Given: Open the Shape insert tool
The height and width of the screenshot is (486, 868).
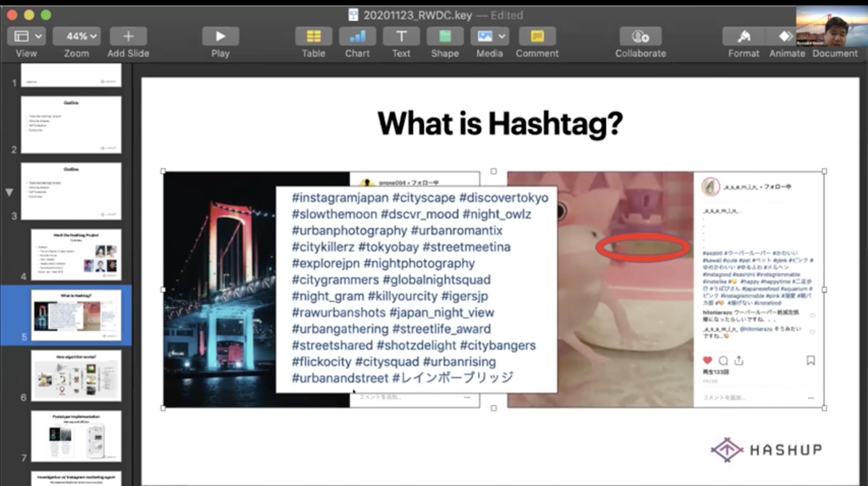Looking at the screenshot, I should [x=444, y=37].
